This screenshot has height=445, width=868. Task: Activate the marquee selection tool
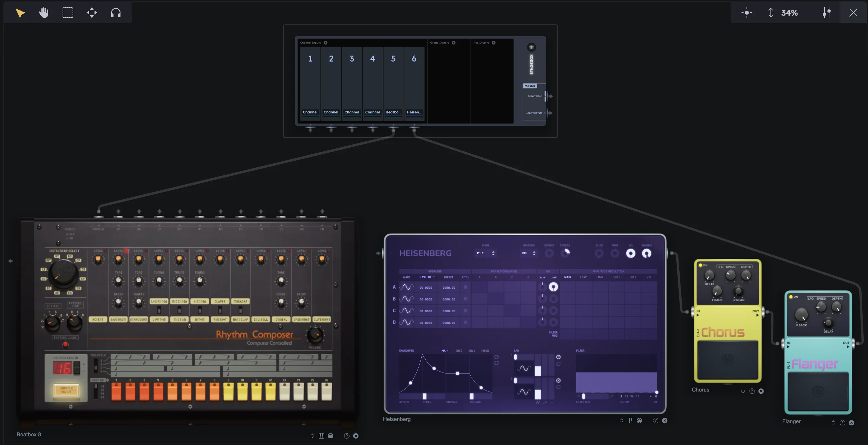click(x=68, y=13)
